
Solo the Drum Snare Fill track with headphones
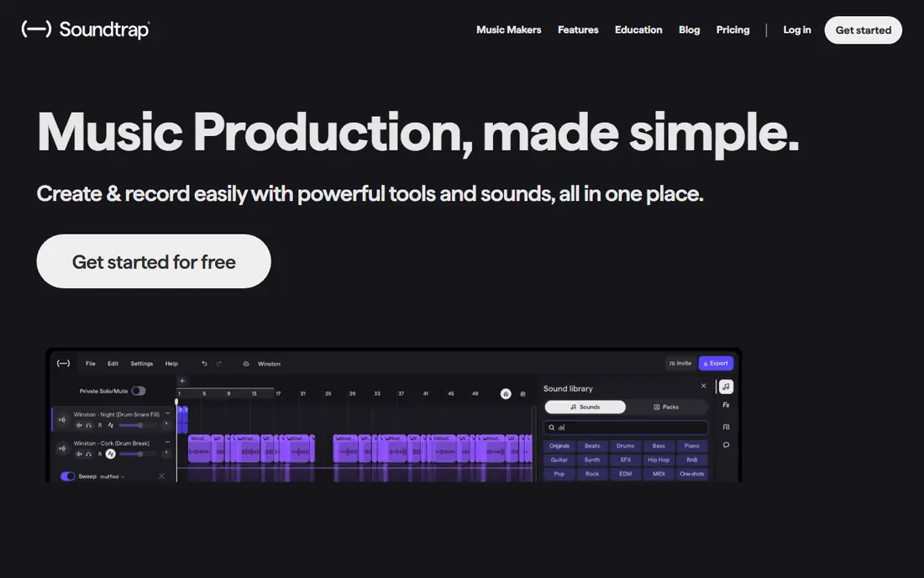(x=88, y=425)
